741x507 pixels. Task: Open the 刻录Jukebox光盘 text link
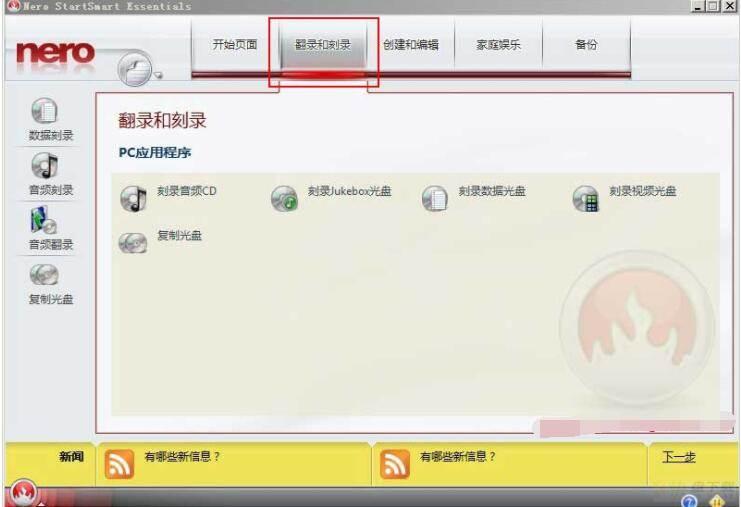click(350, 191)
